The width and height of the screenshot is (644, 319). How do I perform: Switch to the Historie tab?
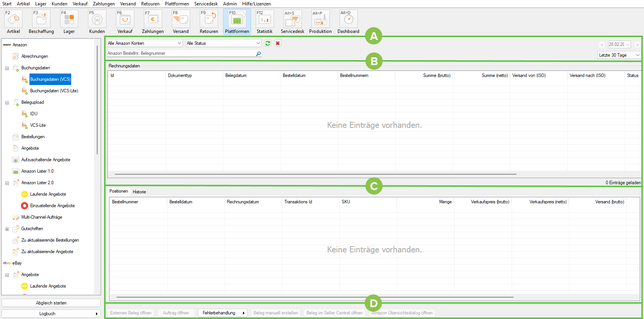click(x=139, y=192)
